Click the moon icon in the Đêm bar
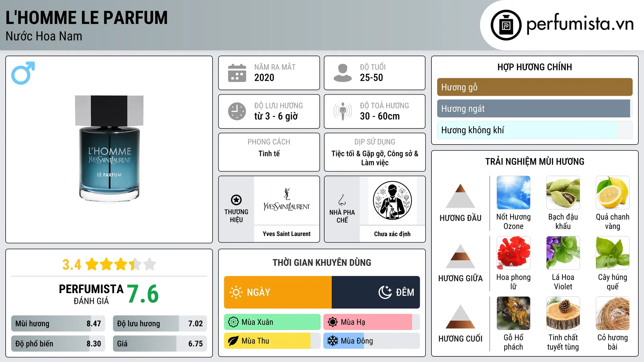 tap(385, 292)
